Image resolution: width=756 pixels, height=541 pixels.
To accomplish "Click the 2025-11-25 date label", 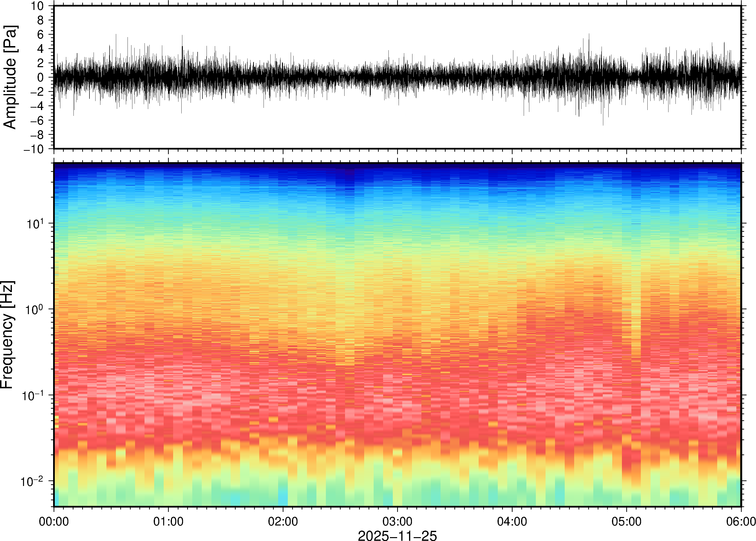I will [x=397, y=536].
